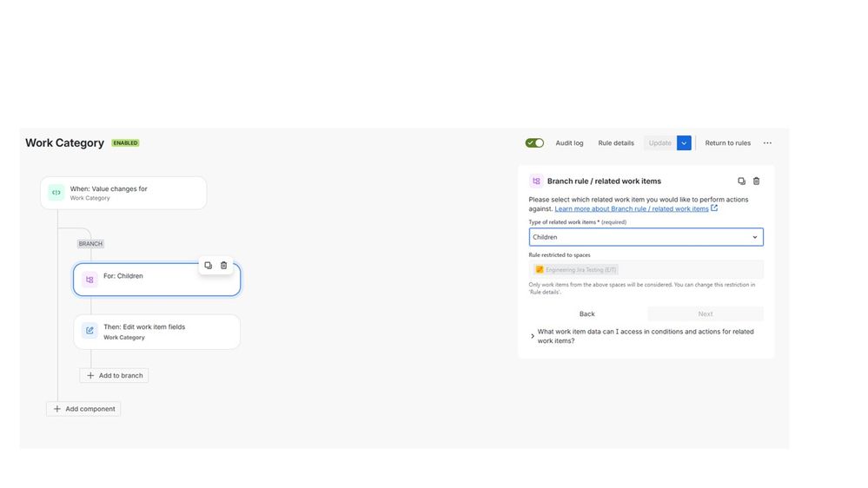Select the 'For: Children' branch card

[156, 280]
